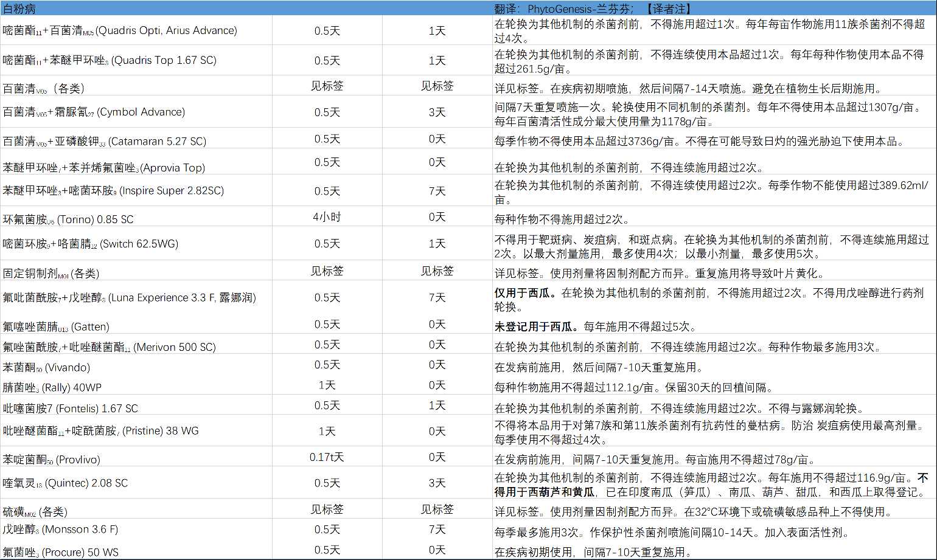The image size is (937, 560).
Task: Select the note mentioning 1307g/亩
Action: (x=714, y=112)
